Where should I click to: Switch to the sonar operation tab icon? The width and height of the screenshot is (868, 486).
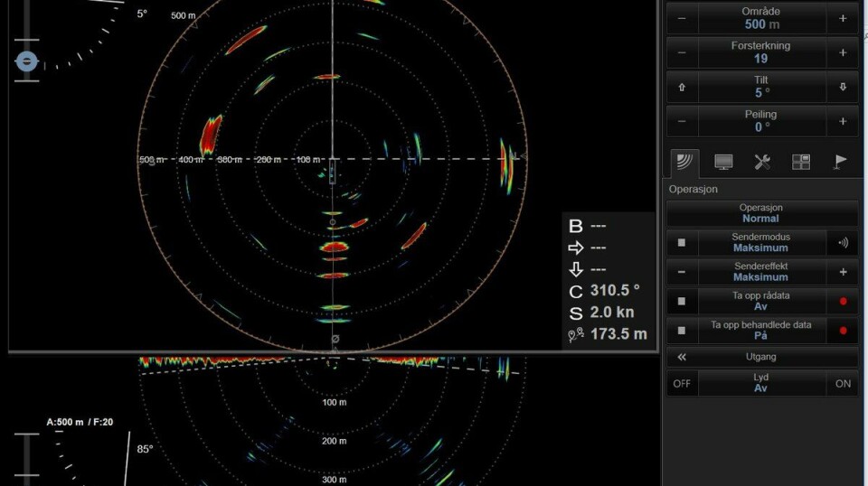tap(684, 163)
